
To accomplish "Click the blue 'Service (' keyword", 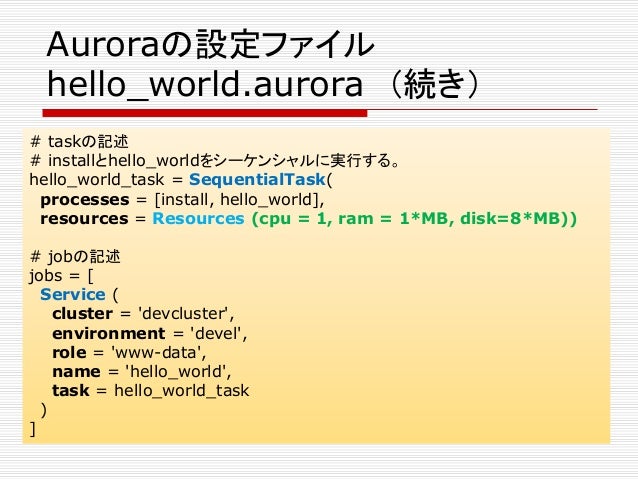I will (x=79, y=295).
